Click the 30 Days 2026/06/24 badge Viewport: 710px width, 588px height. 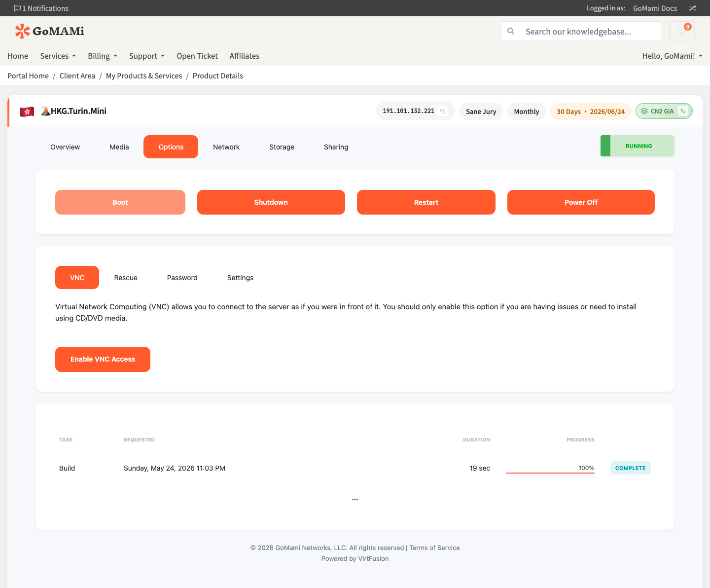pyautogui.click(x=591, y=111)
